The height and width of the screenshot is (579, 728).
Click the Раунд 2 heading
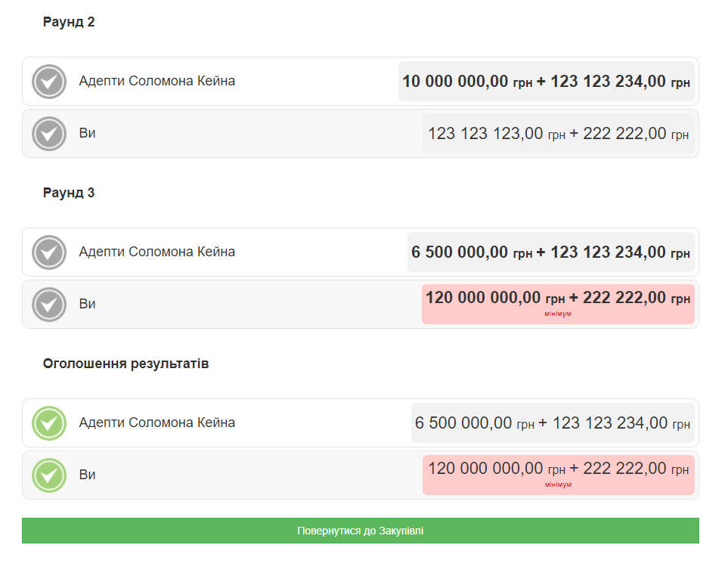[x=69, y=22]
